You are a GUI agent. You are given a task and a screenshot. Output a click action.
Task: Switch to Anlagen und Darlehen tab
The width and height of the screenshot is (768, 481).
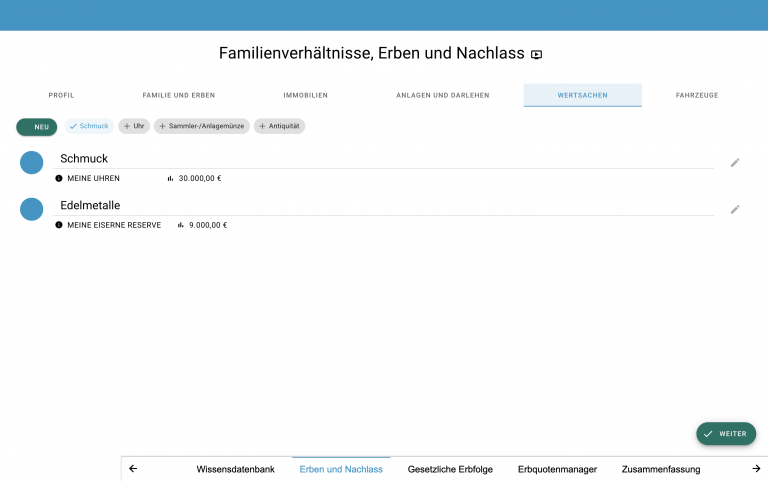pyautogui.click(x=443, y=95)
